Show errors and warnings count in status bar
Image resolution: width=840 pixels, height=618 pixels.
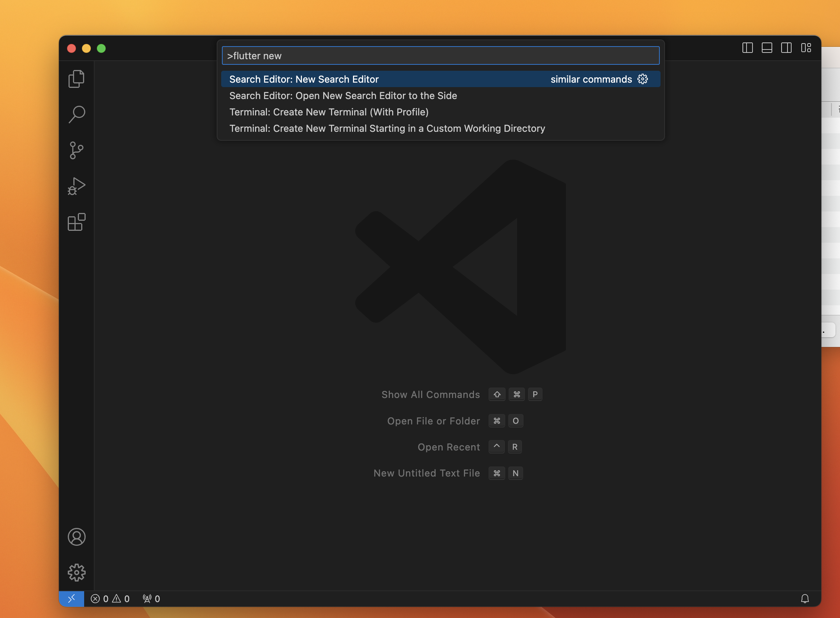click(x=110, y=599)
